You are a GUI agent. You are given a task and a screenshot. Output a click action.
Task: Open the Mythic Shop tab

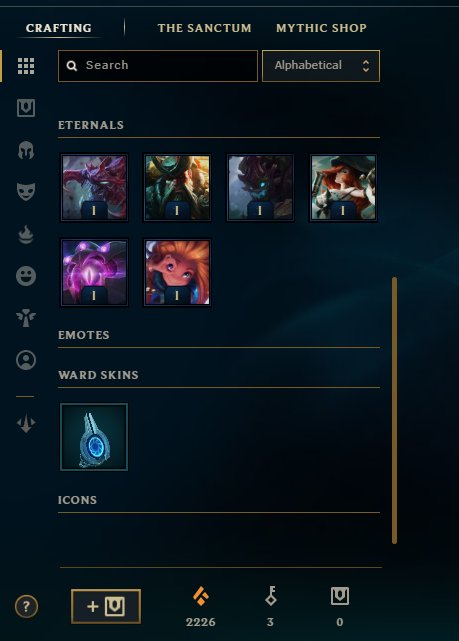(x=321, y=28)
